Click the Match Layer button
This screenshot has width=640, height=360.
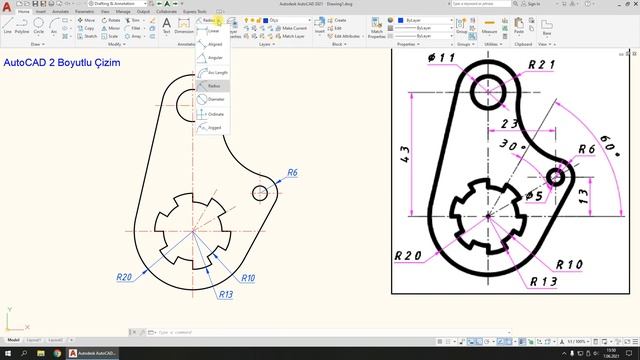pyautogui.click(x=290, y=36)
